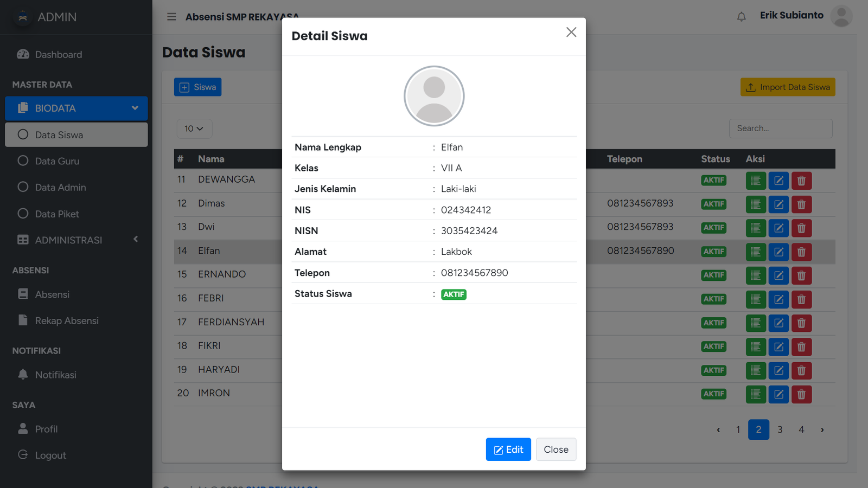This screenshot has height=488, width=868.
Task: Choose Data Piket in sidebar
Action: 57,214
